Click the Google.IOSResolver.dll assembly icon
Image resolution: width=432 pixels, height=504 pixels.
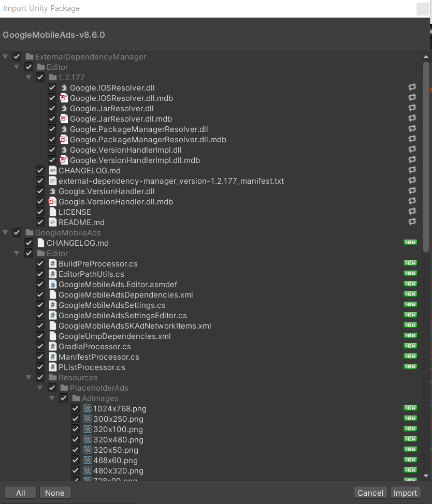[64, 88]
